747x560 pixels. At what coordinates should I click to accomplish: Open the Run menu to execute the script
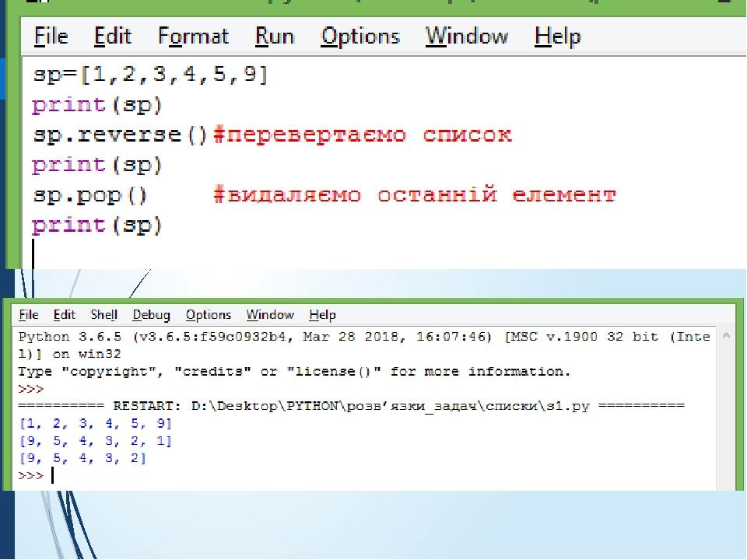point(274,36)
